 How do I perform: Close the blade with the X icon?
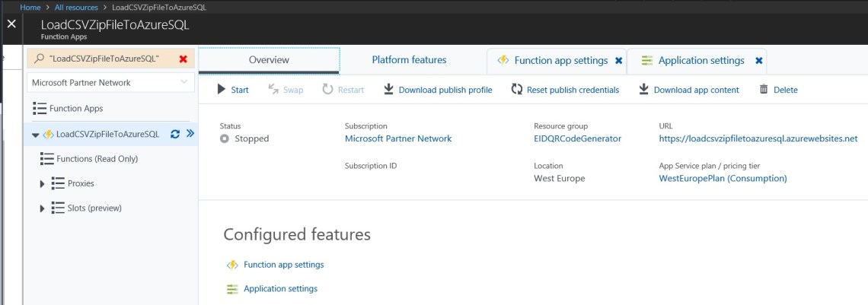(x=11, y=24)
